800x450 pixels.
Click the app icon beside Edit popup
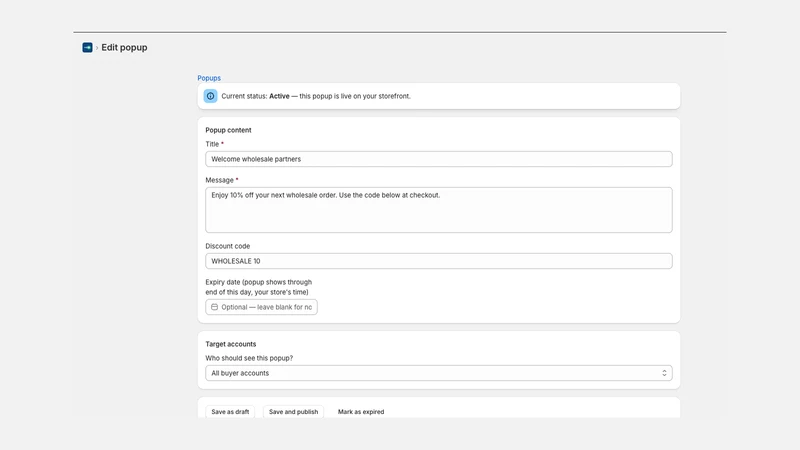click(x=87, y=47)
